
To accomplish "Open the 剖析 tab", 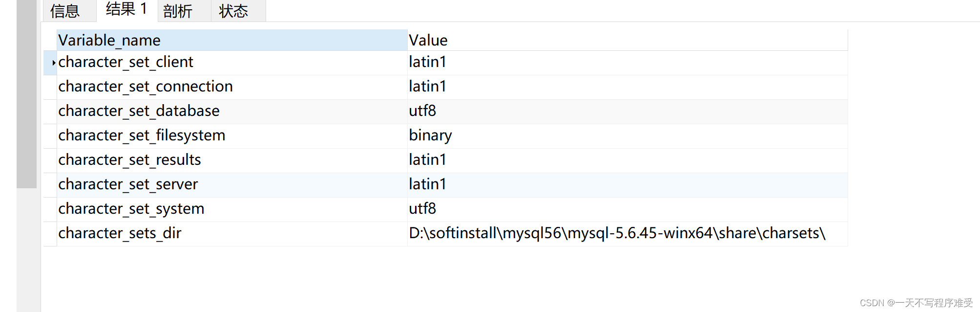I will pyautogui.click(x=184, y=11).
